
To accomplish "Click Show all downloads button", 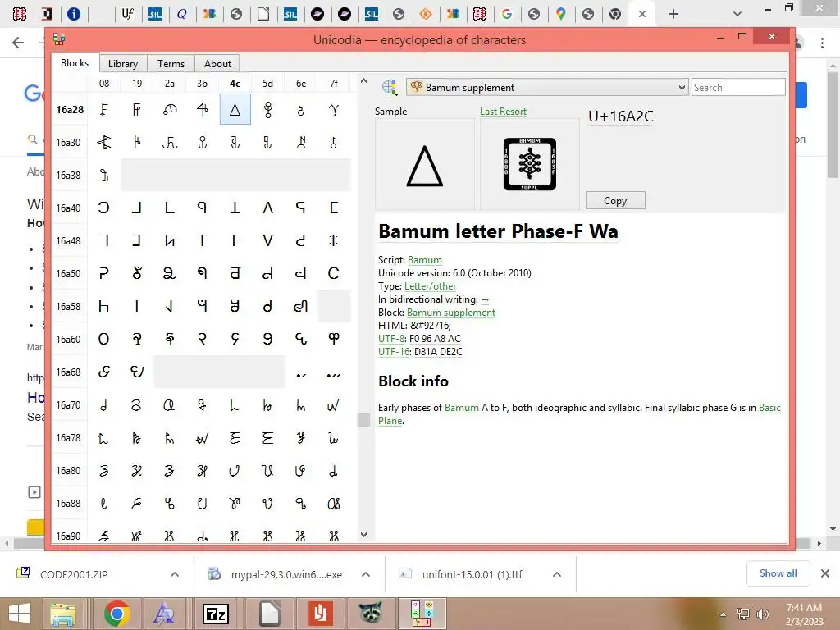I will click(778, 573).
